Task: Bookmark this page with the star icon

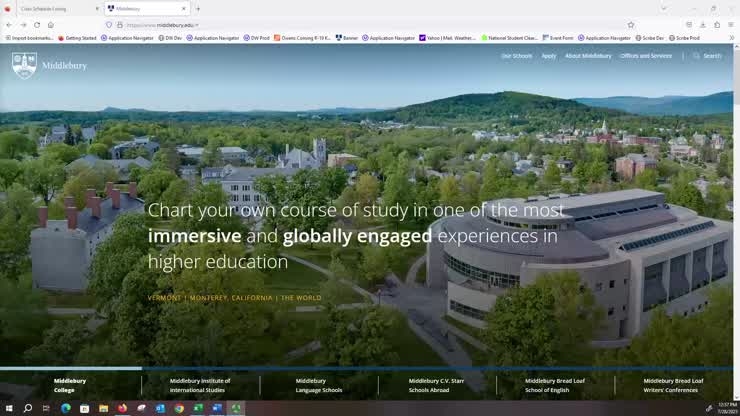Action: [631, 25]
